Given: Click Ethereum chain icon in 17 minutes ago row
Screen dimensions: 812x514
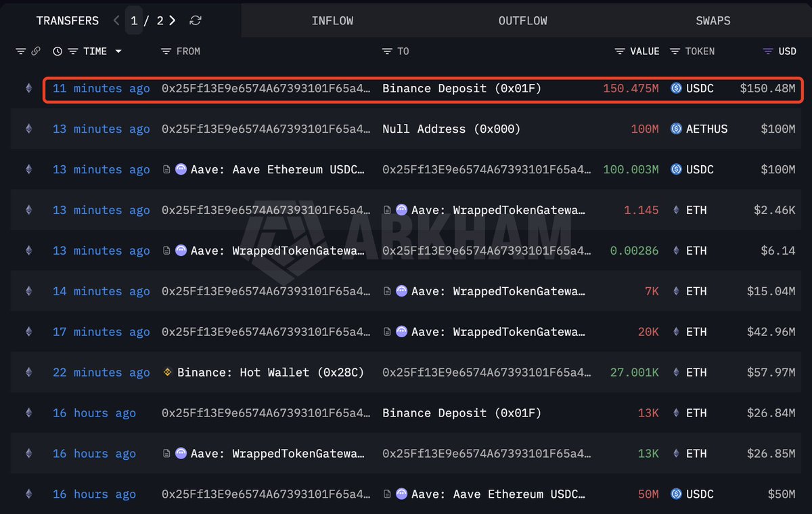Looking at the screenshot, I should tap(28, 332).
